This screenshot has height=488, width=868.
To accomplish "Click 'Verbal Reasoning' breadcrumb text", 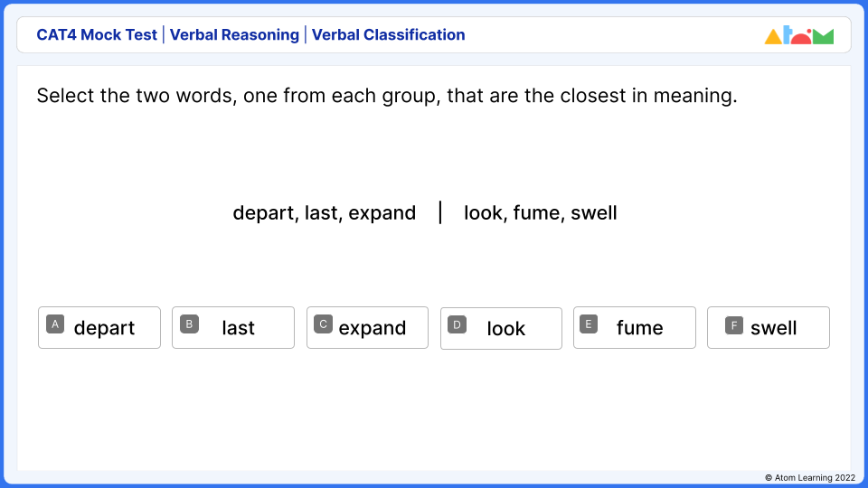I will tap(234, 35).
